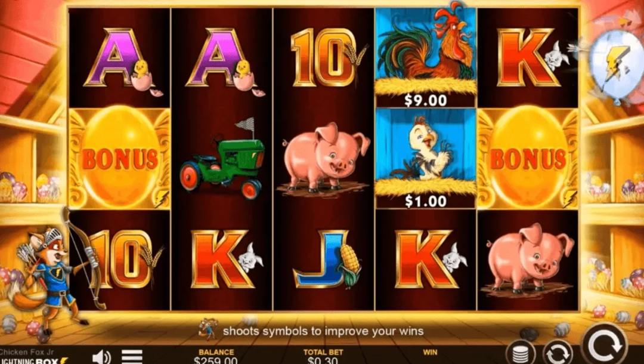Click the WIN display label

coord(430,352)
